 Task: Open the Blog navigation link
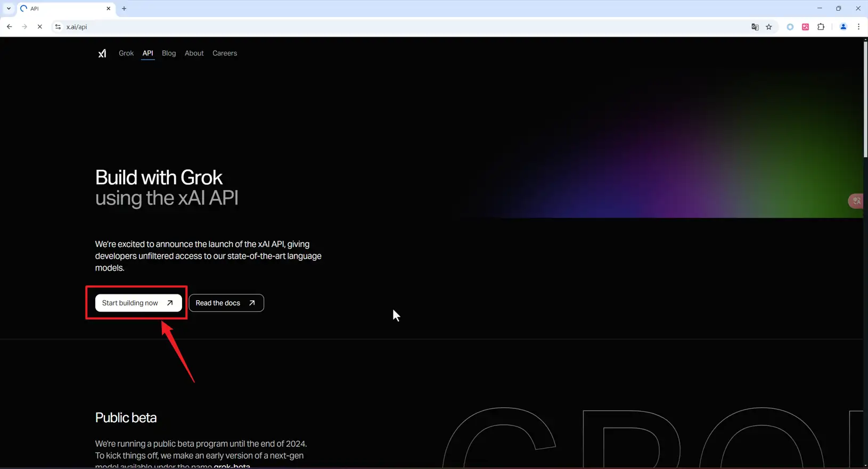point(169,53)
